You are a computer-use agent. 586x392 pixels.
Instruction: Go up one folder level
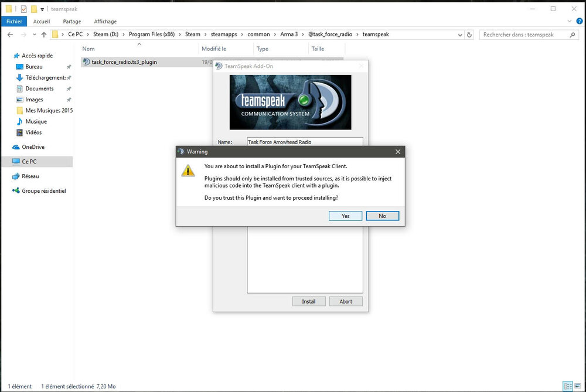[x=44, y=35]
